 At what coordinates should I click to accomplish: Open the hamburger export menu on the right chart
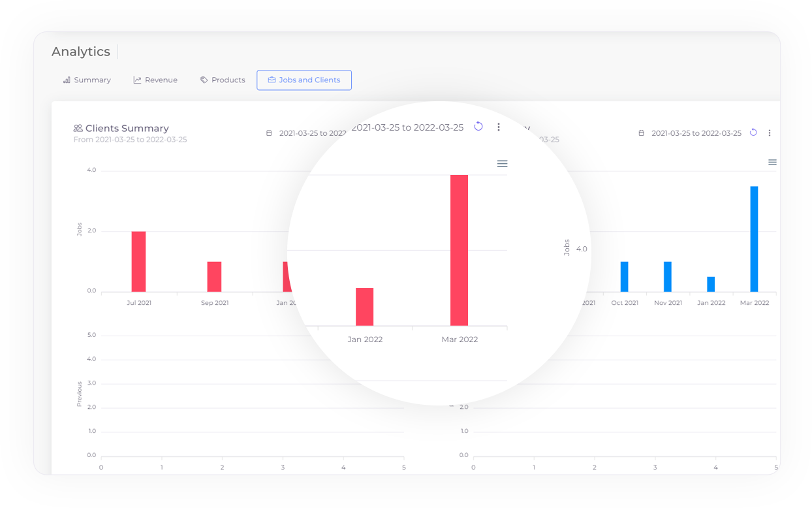click(773, 162)
